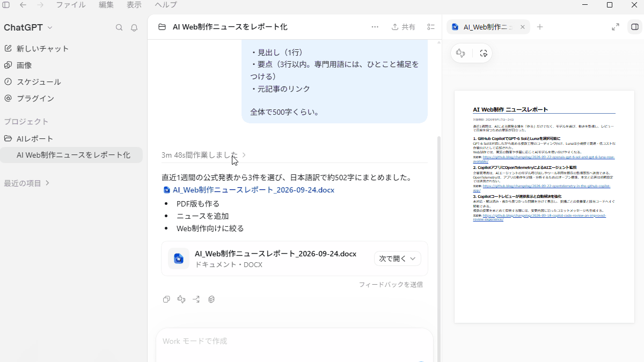Copy the response with copy icon
Viewport: 644px width, 362px height.
166,299
